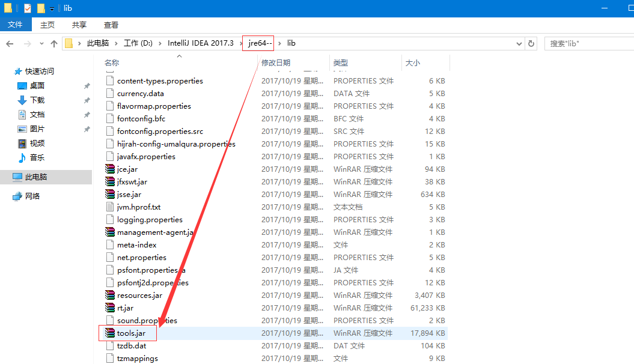Image resolution: width=634 pixels, height=364 pixels.
Task: Open 文档 in quick access
Action: tap(37, 115)
